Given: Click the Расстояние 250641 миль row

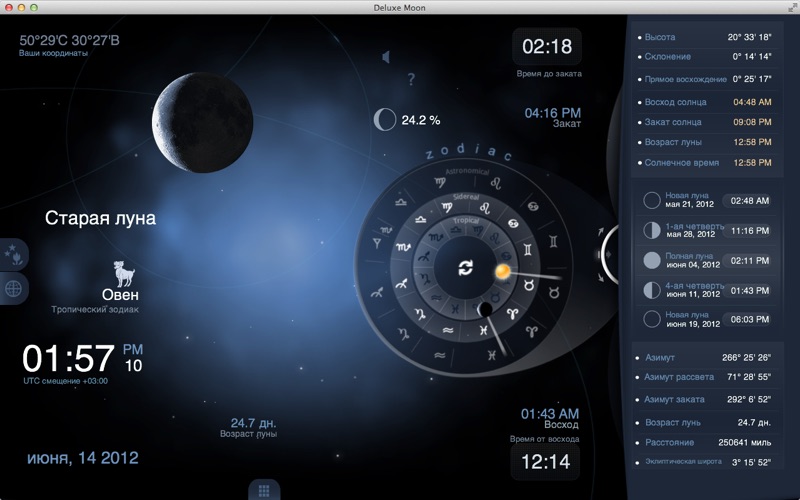Looking at the screenshot, I should tap(705, 442).
